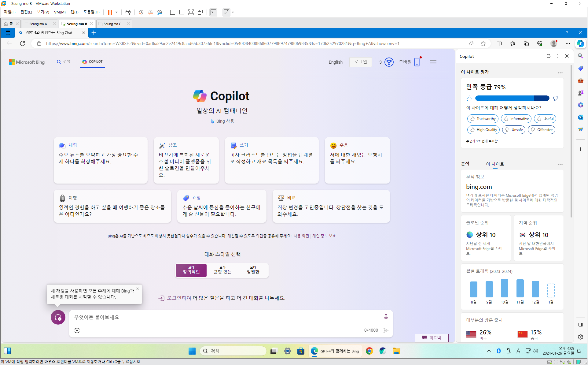588x365 pixels.
Task: Open Outlook from the Edge sidebar
Action: pos(580,117)
